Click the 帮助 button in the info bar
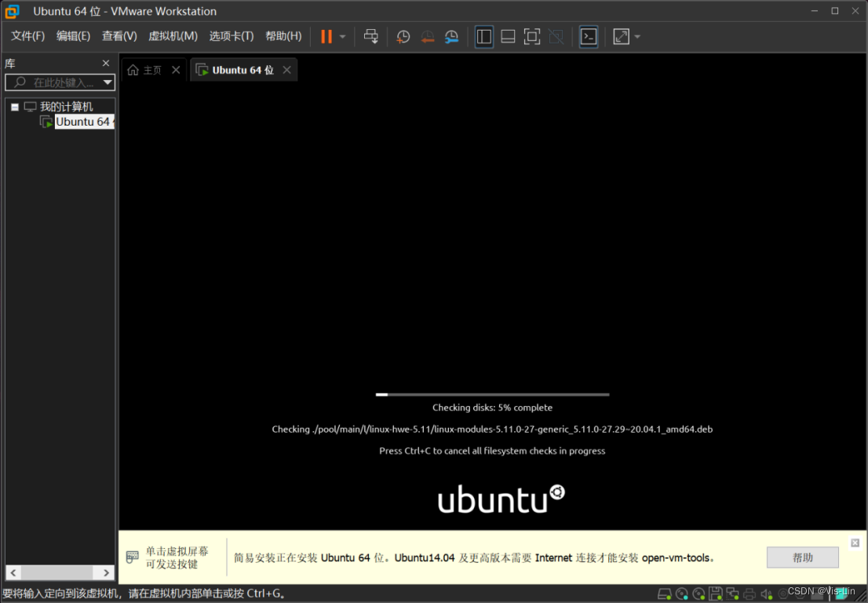868x603 pixels. tap(803, 557)
